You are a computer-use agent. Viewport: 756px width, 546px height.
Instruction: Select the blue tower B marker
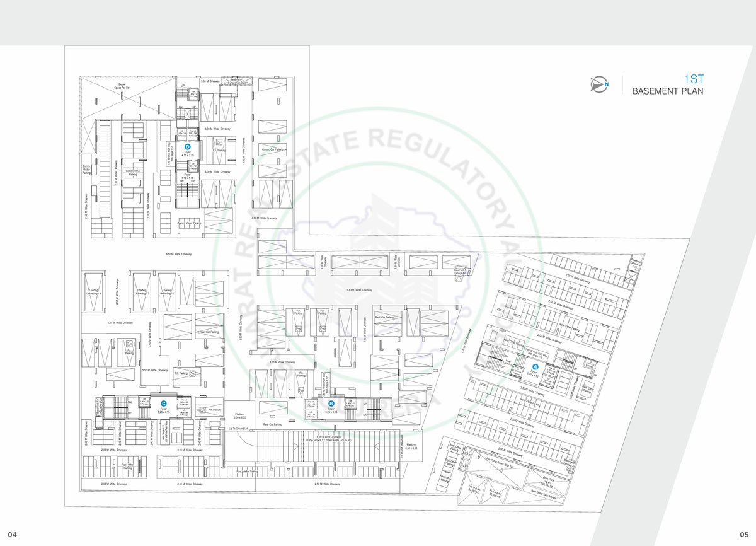[x=331, y=404]
